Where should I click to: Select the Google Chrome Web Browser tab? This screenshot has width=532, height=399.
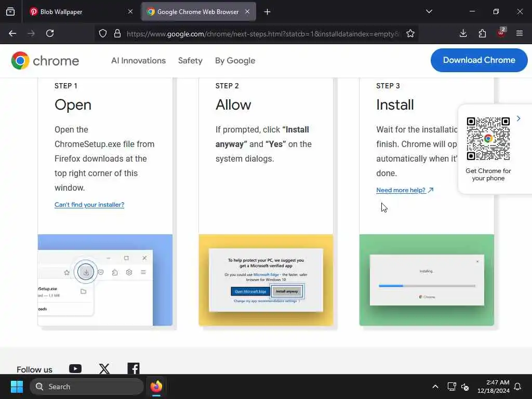pos(198,11)
